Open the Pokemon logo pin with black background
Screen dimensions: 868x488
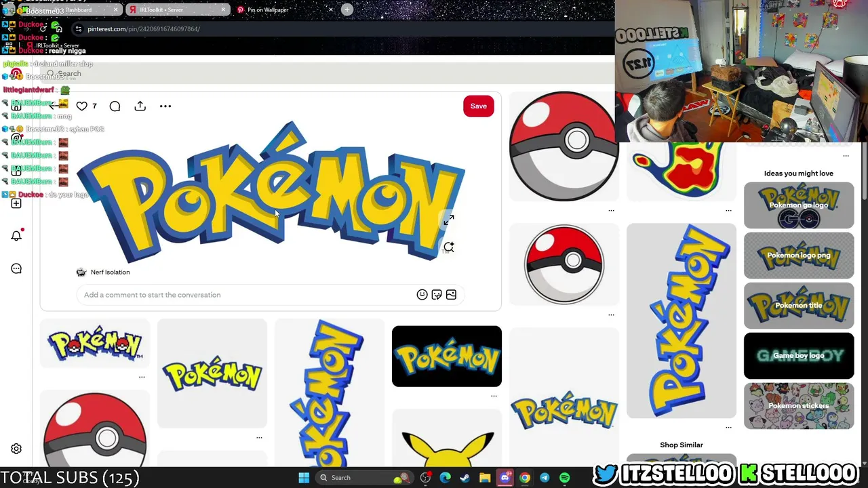[x=447, y=357]
